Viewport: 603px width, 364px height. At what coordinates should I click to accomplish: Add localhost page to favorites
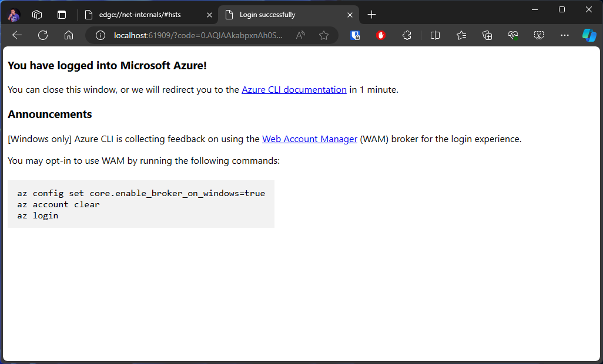click(x=324, y=35)
